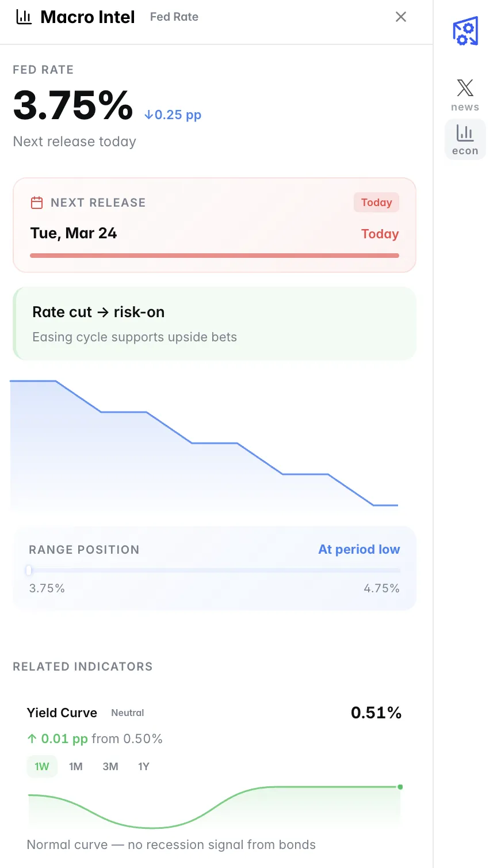Screen dimensions: 497x868
Task: Select the 1W timeframe for Yield Curve
Action: 42,766
